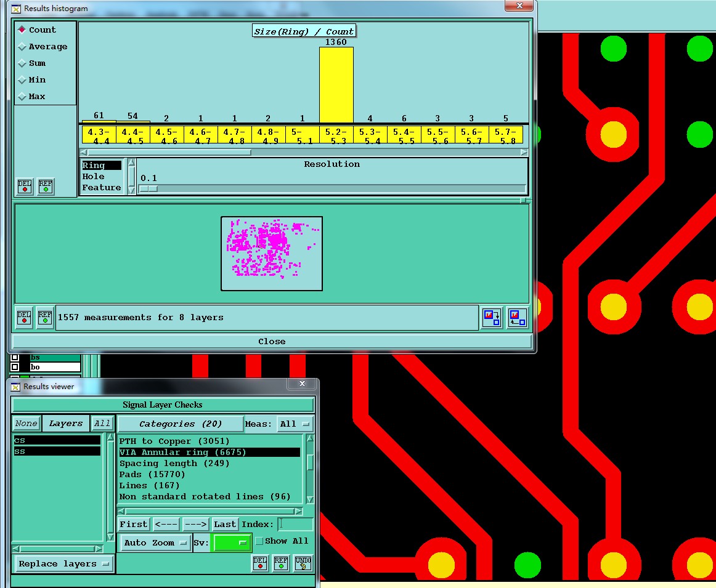Open Meas All dropdown

[x=295, y=424]
